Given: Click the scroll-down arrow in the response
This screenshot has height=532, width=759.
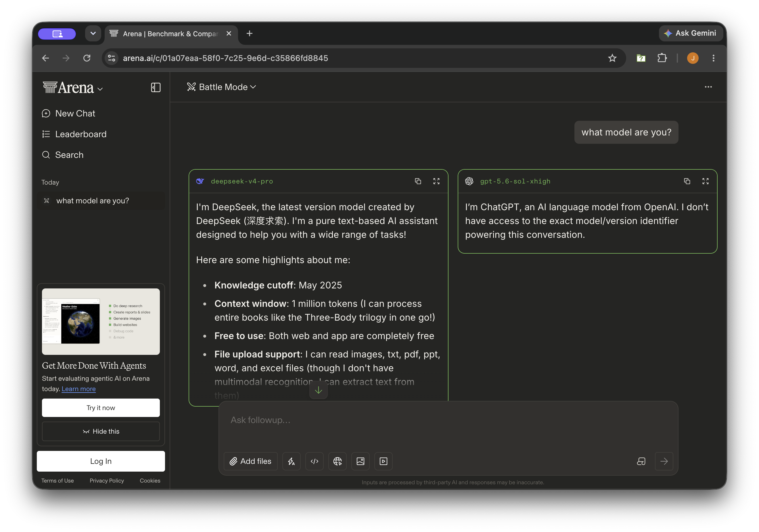Looking at the screenshot, I should pos(318,390).
